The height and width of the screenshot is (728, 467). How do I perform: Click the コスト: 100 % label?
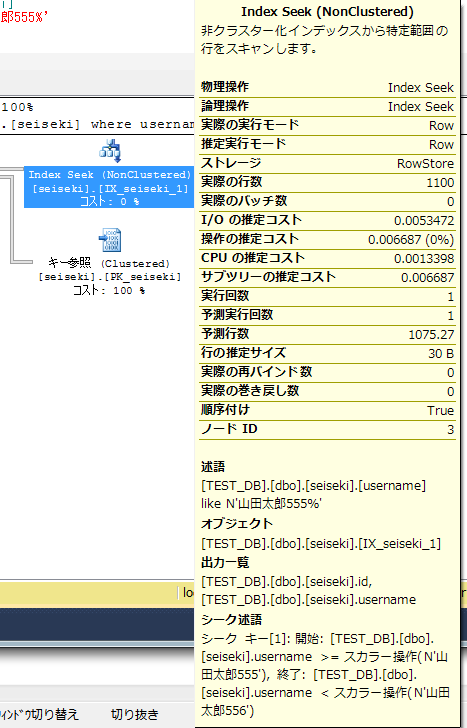point(109,291)
